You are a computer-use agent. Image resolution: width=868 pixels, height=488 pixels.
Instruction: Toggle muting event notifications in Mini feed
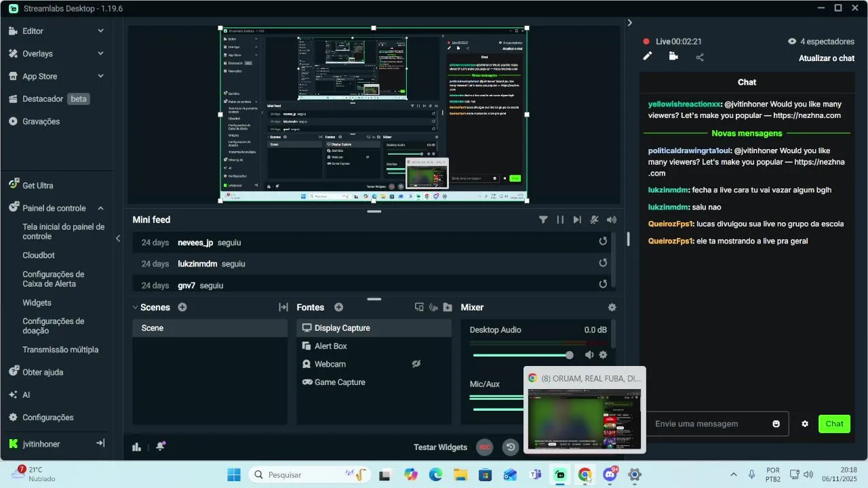coord(594,220)
